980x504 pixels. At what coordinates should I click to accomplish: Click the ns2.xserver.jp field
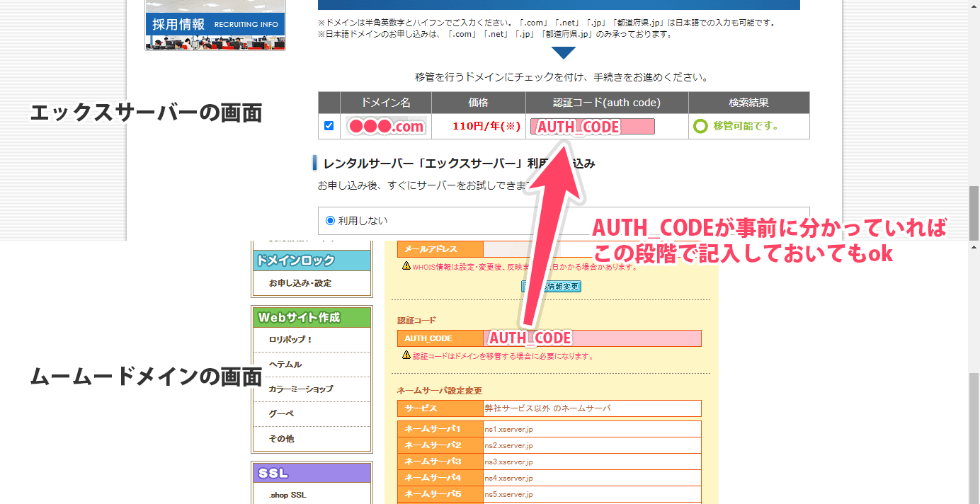(x=592, y=445)
